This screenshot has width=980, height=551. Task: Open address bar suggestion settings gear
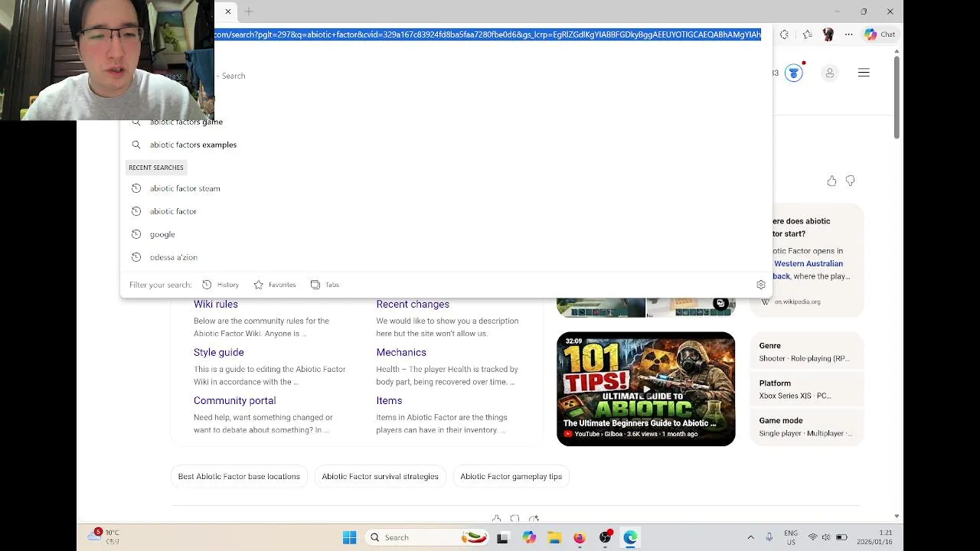[760, 285]
